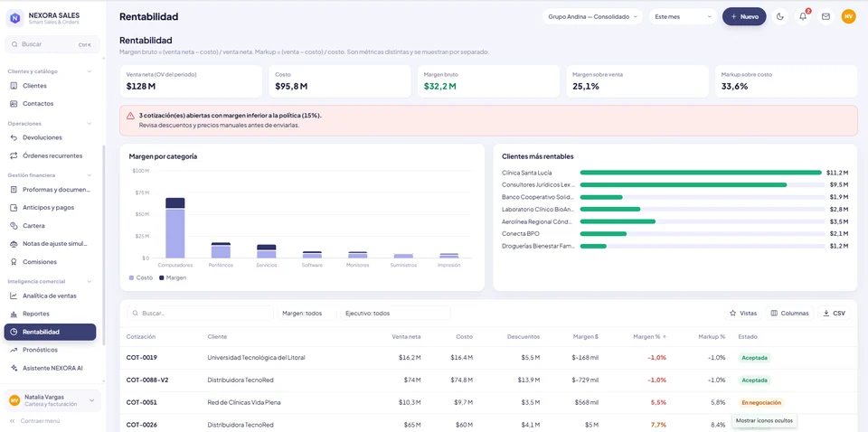
Task: Click the Vistas button
Action: (743, 313)
